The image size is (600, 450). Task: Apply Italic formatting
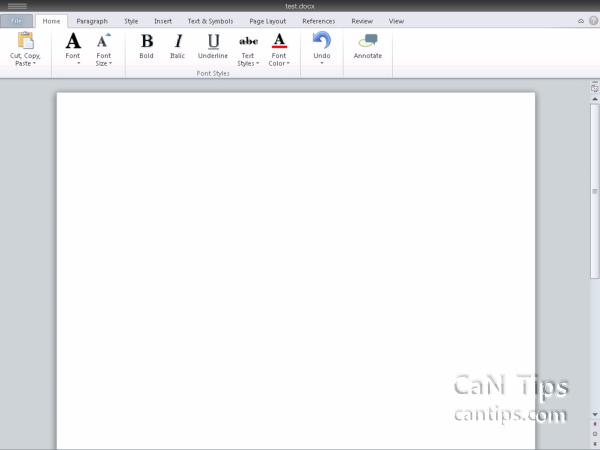(178, 46)
